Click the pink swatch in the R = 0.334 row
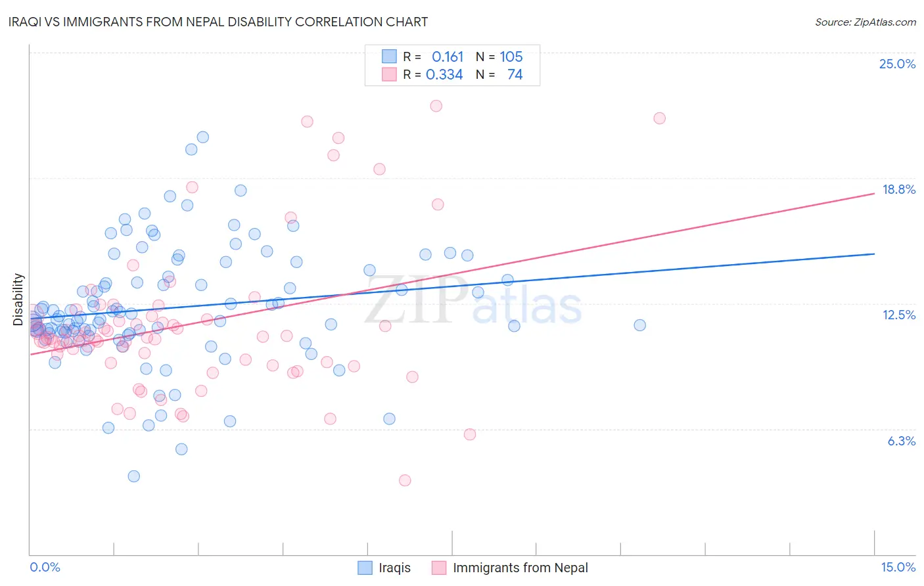This screenshot has height=586, width=924. click(389, 74)
